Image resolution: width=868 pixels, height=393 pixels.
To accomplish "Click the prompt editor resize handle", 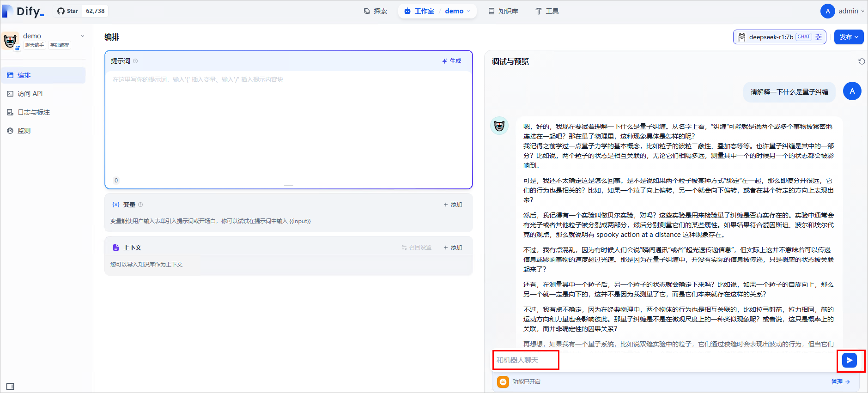I will tap(289, 185).
